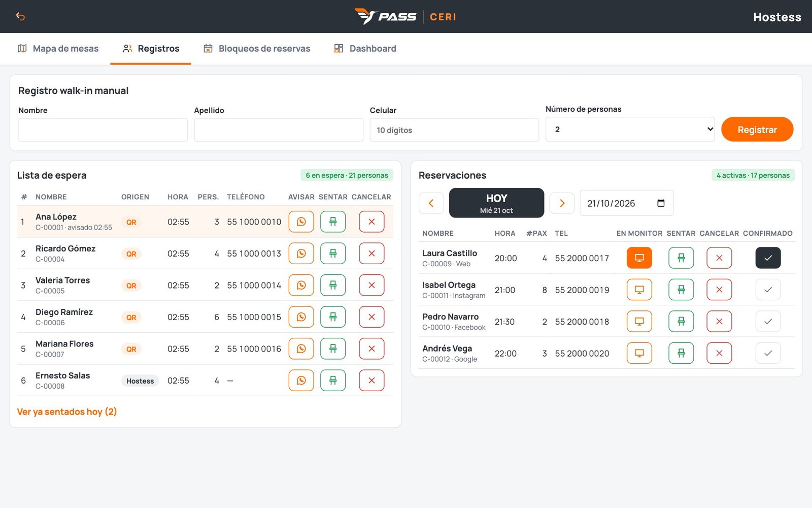Seat Ricardo Gómez using chair icon
812x508 pixels.
(333, 253)
